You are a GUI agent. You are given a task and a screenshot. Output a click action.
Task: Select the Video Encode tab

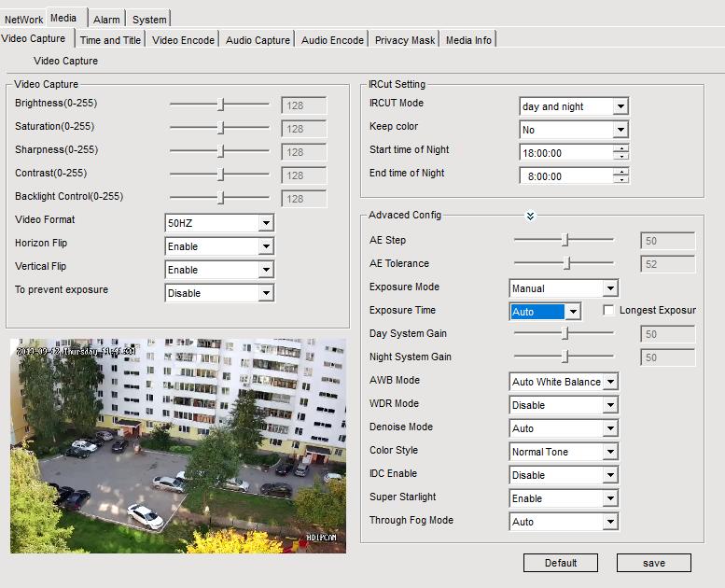click(x=184, y=40)
